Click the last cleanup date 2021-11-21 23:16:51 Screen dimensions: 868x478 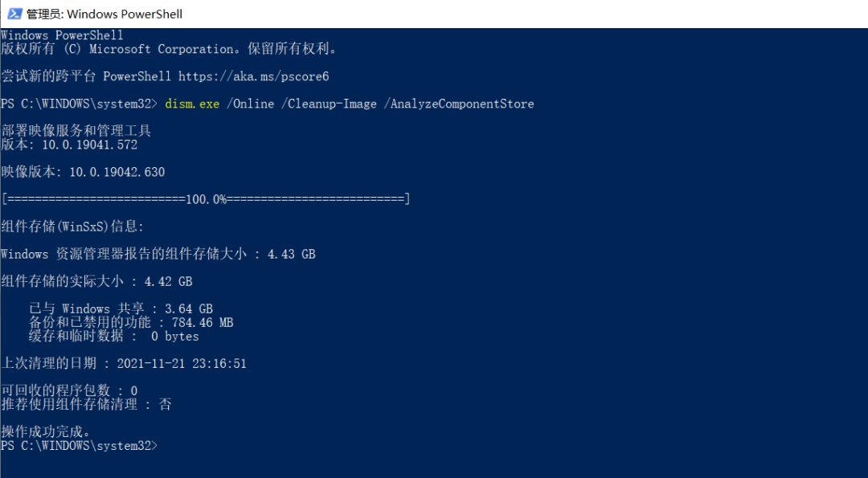click(181, 363)
